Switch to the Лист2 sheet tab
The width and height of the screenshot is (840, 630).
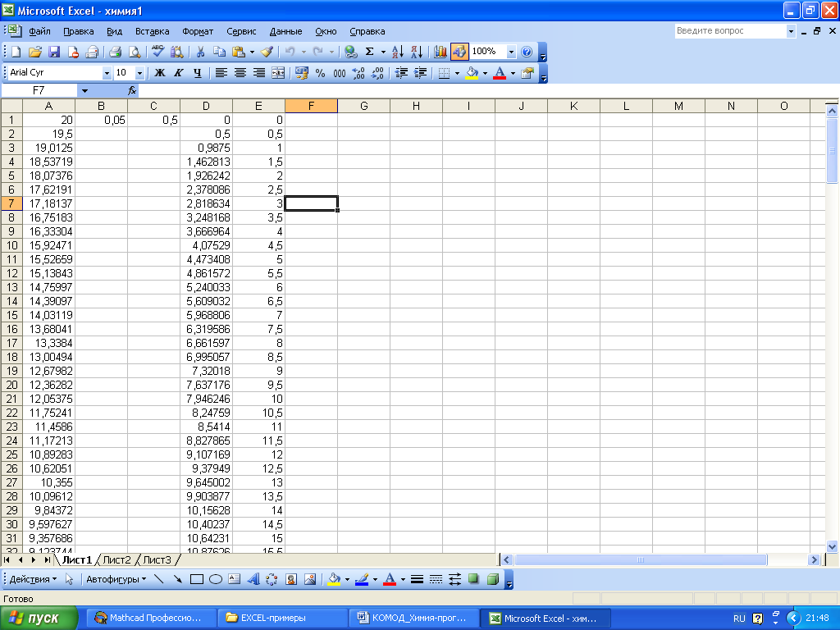point(116,560)
